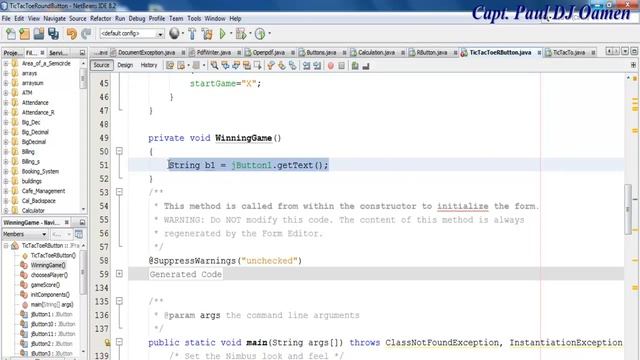640x360 pixels.
Task: Click the split editor icon at toolbar end
Action: click(633, 65)
